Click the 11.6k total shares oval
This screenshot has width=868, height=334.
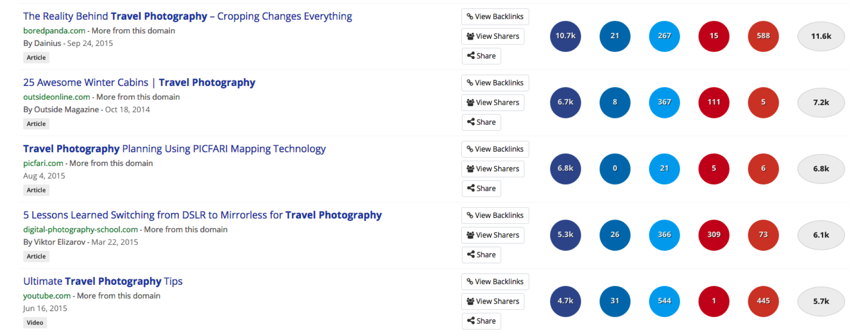(x=821, y=36)
